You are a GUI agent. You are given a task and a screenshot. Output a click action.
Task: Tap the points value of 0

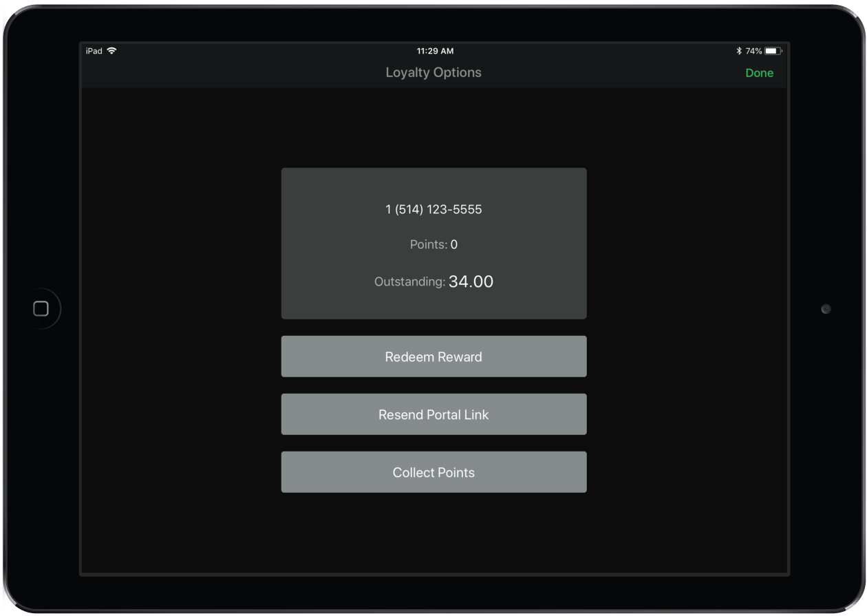click(x=454, y=244)
